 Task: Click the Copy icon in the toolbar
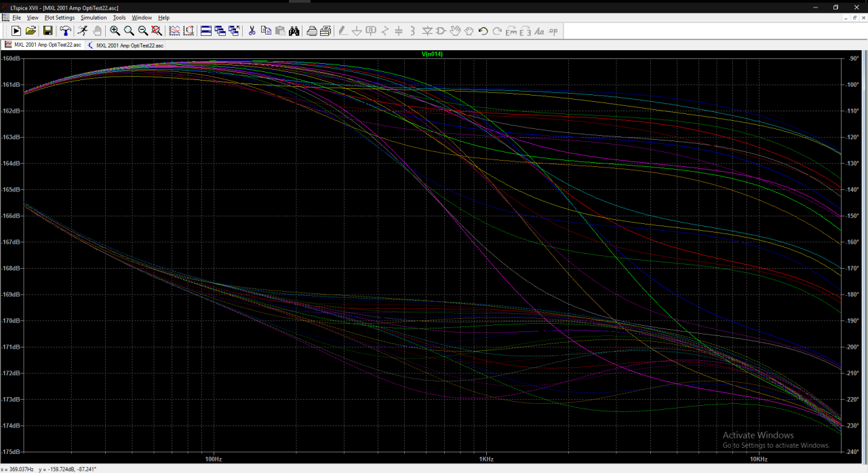point(266,31)
